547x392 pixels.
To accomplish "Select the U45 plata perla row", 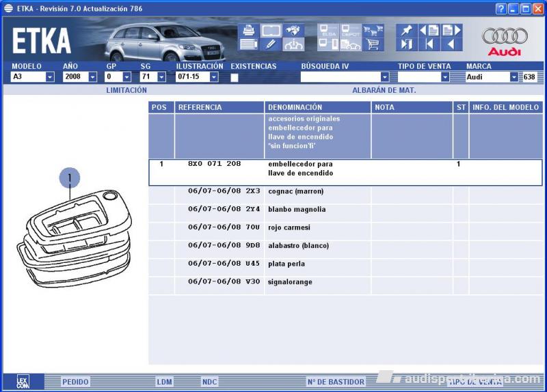I will 345,267.
